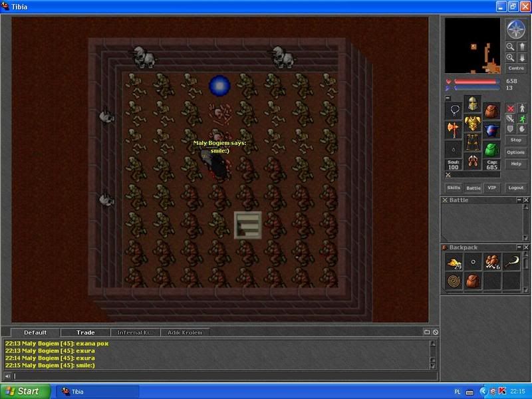Screen dimensions: 532x399
Task: Zoom in the minimap
Action: coord(510,58)
